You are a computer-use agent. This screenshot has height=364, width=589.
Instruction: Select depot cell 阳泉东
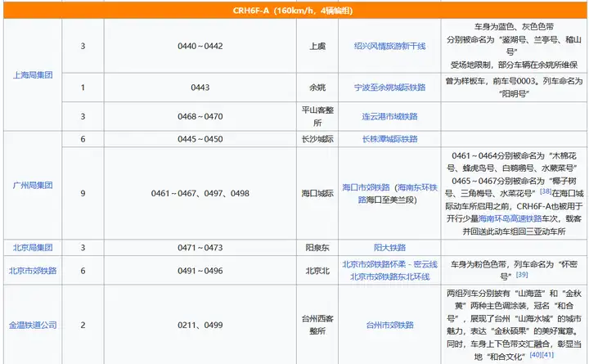(x=317, y=248)
